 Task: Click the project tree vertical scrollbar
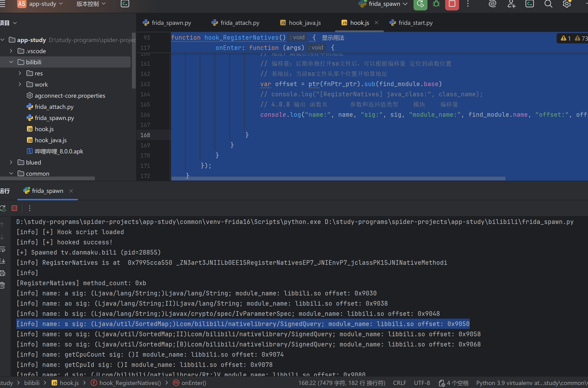click(x=134, y=61)
